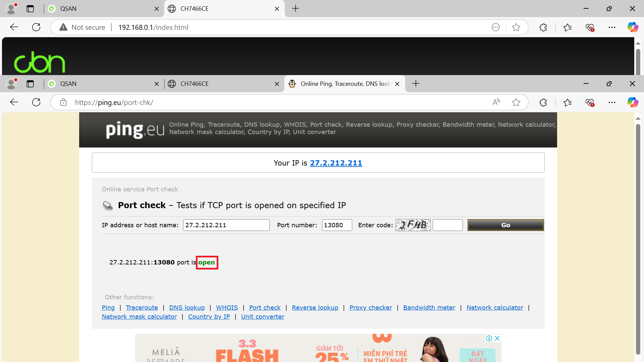Open the Favorites list icon in lower toolbar
Viewport: 644px width, 362px height.
tap(568, 102)
